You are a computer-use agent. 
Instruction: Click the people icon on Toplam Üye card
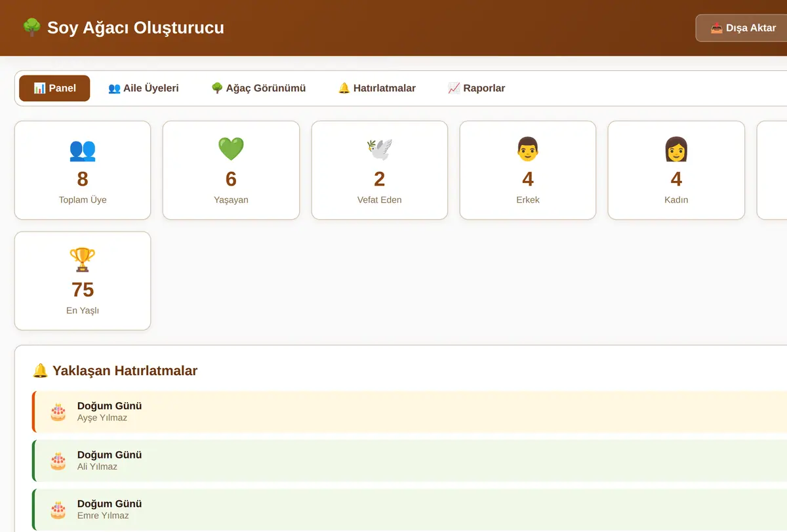pos(83,150)
